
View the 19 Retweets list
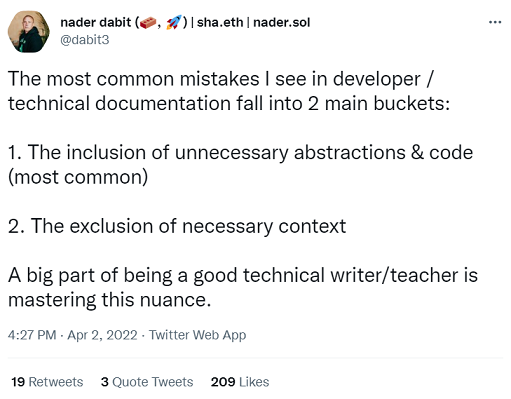point(47,382)
